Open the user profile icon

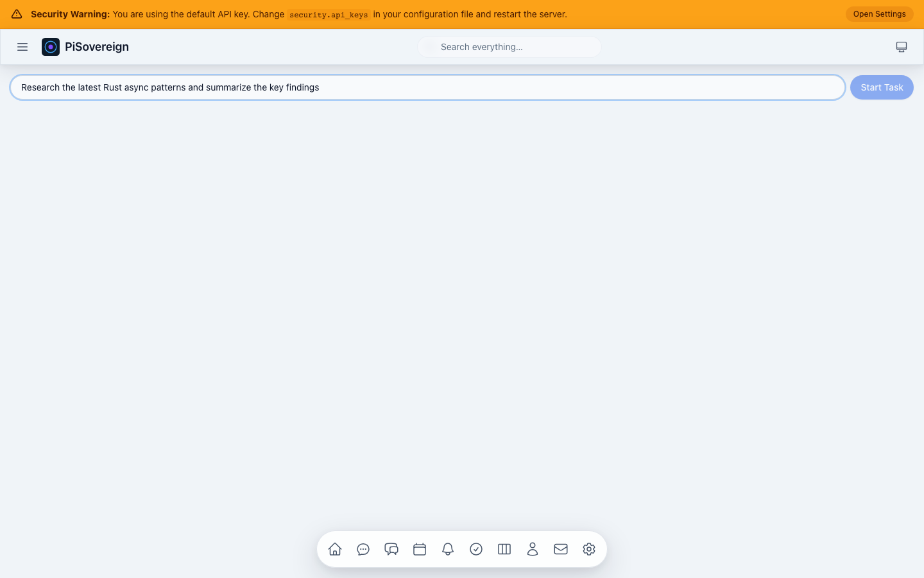click(533, 549)
